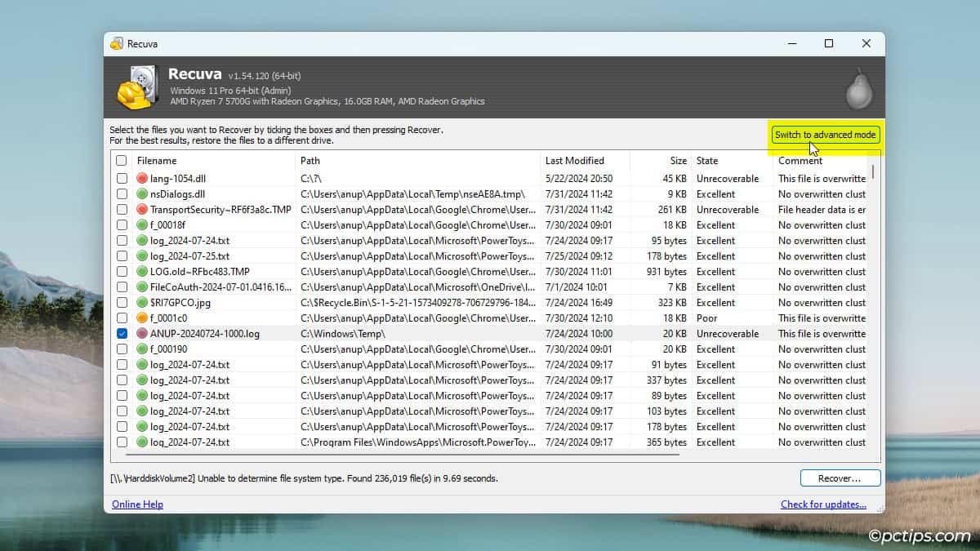Tick the checkbox for f_0001c0
The image size is (980, 551).
coord(122,318)
